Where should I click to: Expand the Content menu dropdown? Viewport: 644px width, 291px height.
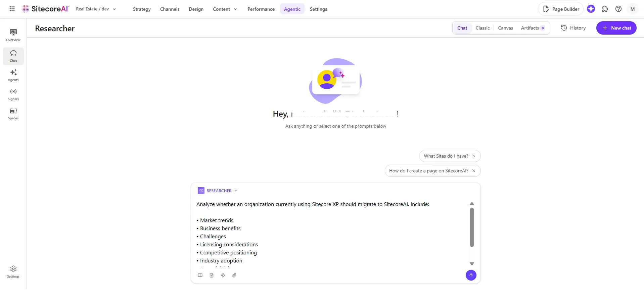[x=225, y=9]
